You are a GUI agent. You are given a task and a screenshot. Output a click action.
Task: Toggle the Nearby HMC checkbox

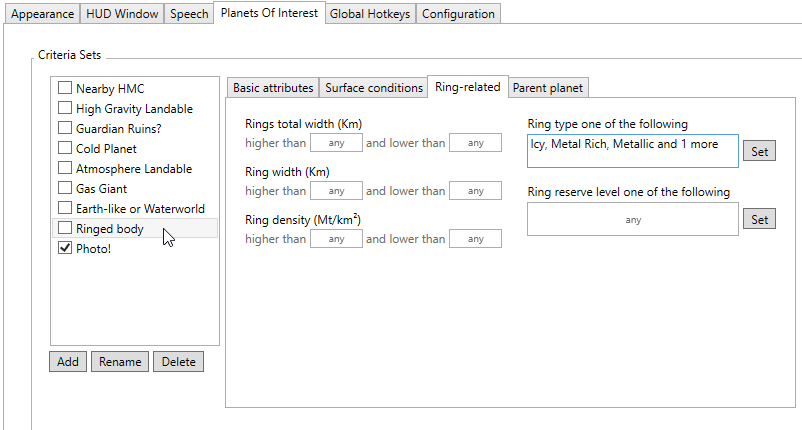(65, 89)
